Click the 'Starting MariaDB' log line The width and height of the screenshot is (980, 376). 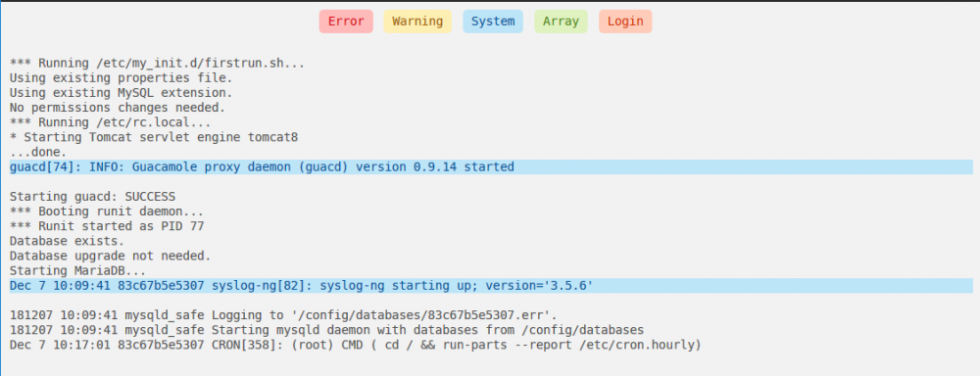click(x=77, y=271)
